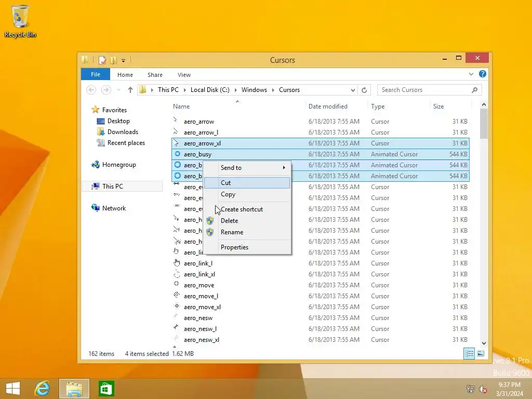Select Network in navigation pane

pyautogui.click(x=114, y=208)
